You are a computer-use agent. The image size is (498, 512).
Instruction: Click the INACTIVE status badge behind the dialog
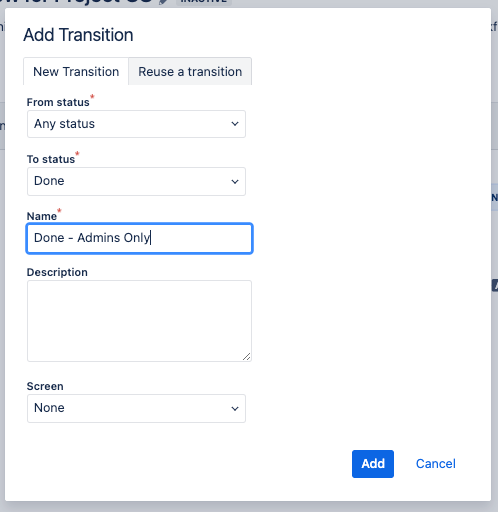204,2
